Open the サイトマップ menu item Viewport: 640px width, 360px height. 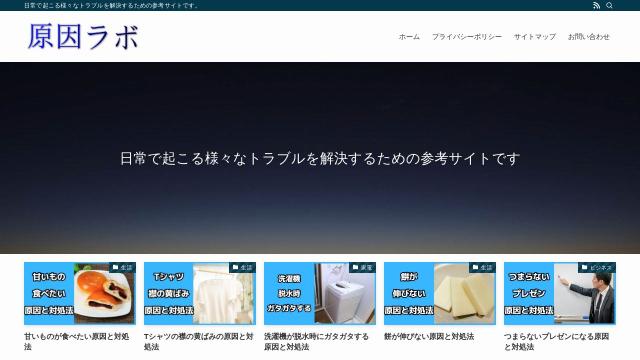click(535, 37)
